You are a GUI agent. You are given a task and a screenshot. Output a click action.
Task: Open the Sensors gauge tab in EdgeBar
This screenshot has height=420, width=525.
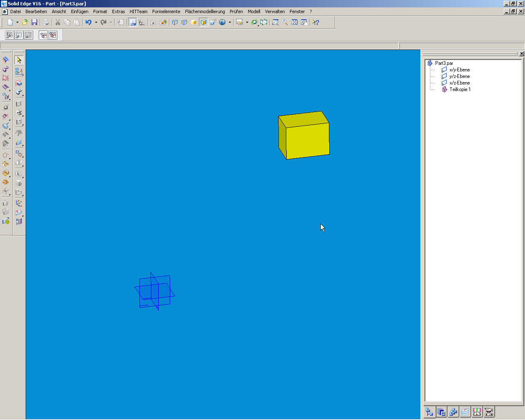(477, 412)
